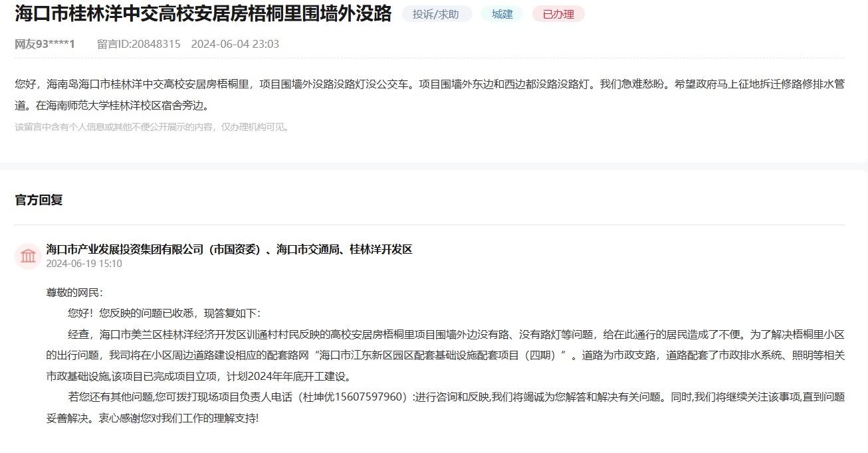
Task: Click the closing line 衷心感谢您对我们工作的理解支持
Action: 178,418
